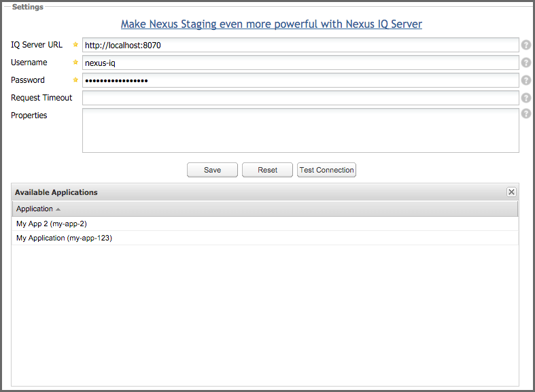The width and height of the screenshot is (535, 392).
Task: Open the Nexus IQ Server promotional link
Action: 271,24
